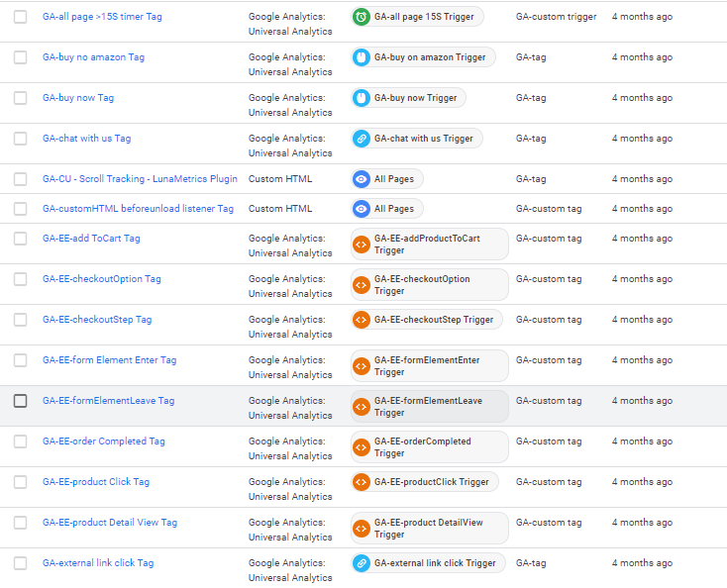This screenshot has width=727, height=588.
Task: Click timer icon of GA-all page 15S Trigger
Action: (x=362, y=17)
